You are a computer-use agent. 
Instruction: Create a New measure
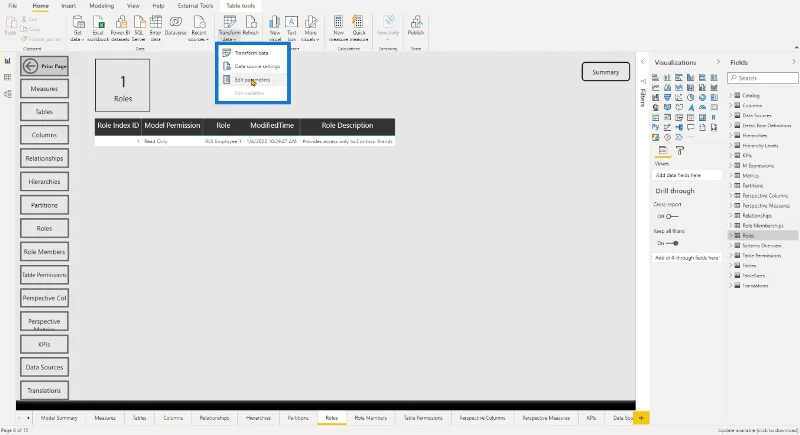(338, 28)
